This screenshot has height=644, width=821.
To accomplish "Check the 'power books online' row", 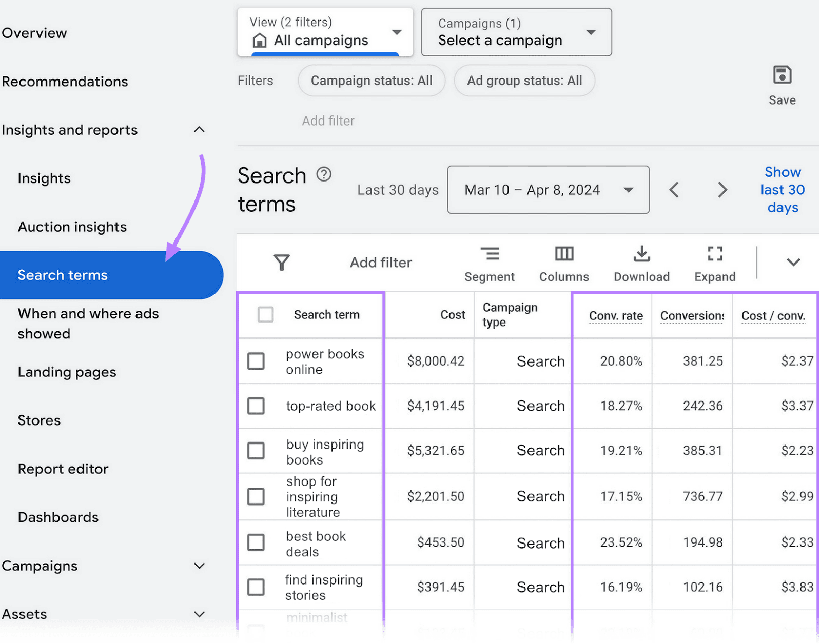I will click(256, 361).
